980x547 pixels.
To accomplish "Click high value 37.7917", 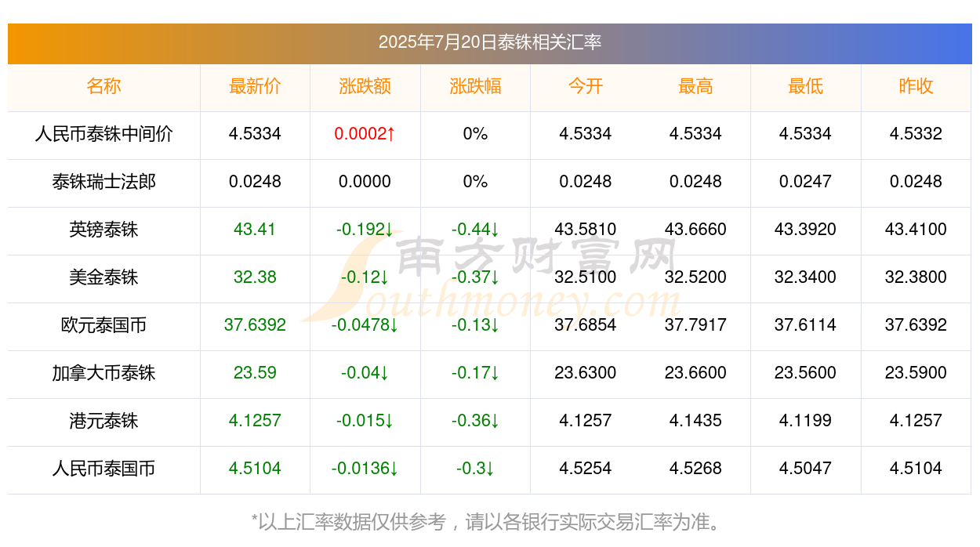I will pos(695,325).
